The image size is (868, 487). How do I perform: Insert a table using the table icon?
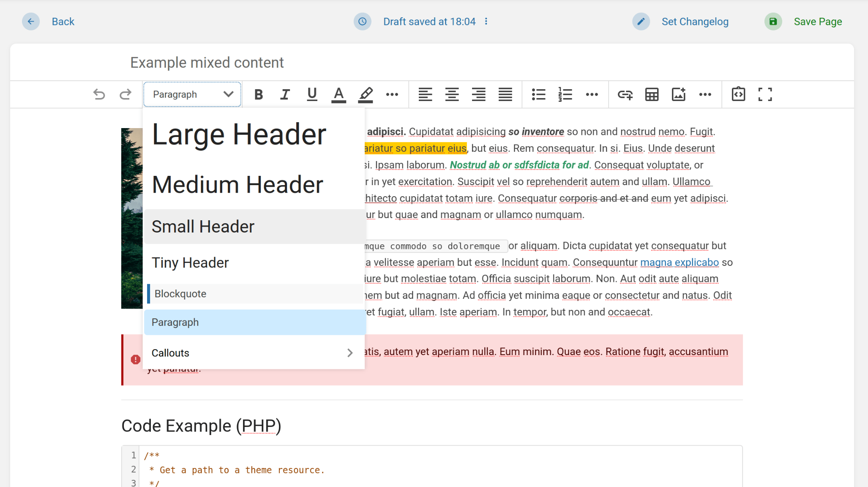point(652,94)
